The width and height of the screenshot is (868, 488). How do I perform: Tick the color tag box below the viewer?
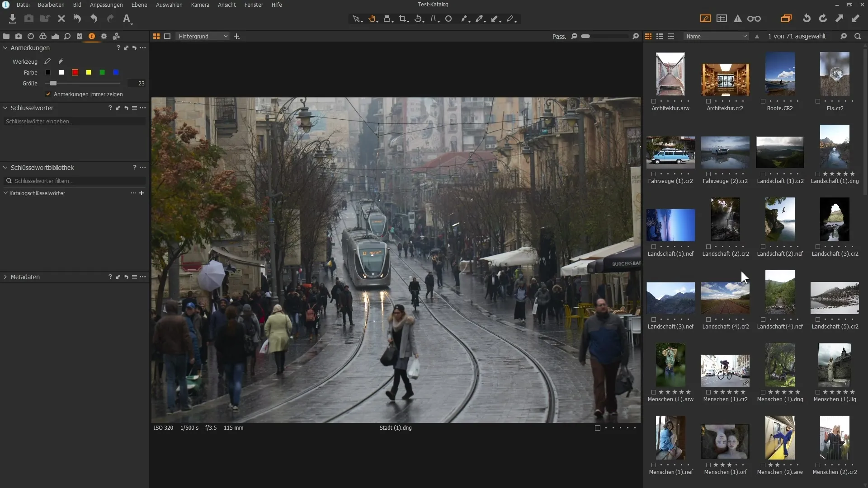pyautogui.click(x=598, y=428)
